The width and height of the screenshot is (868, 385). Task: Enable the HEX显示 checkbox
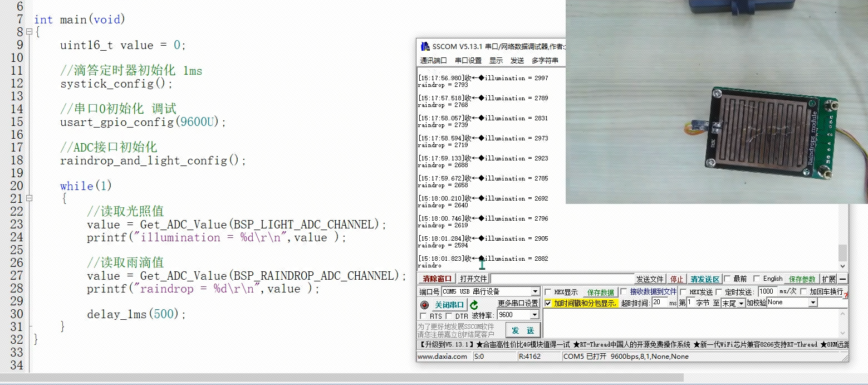(548, 292)
